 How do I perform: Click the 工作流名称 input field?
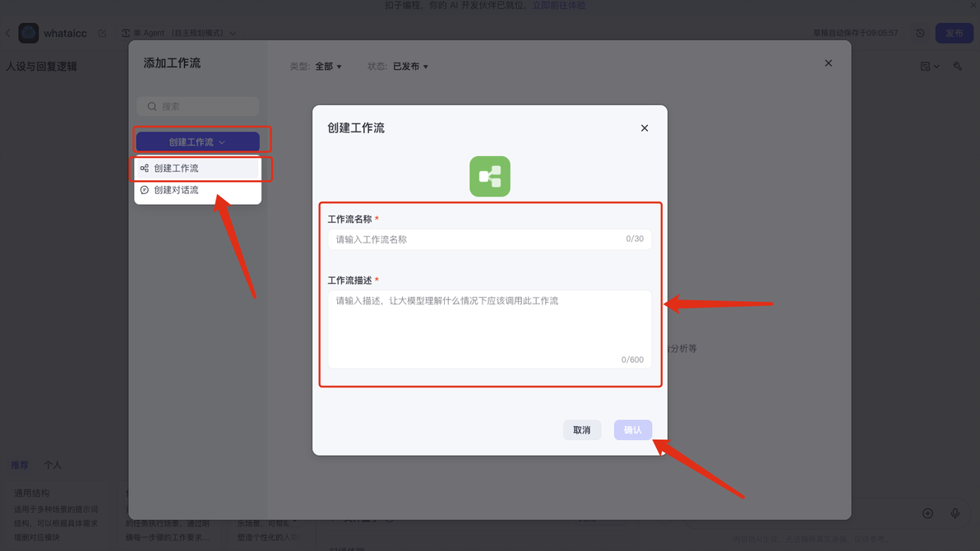pyautogui.click(x=489, y=239)
